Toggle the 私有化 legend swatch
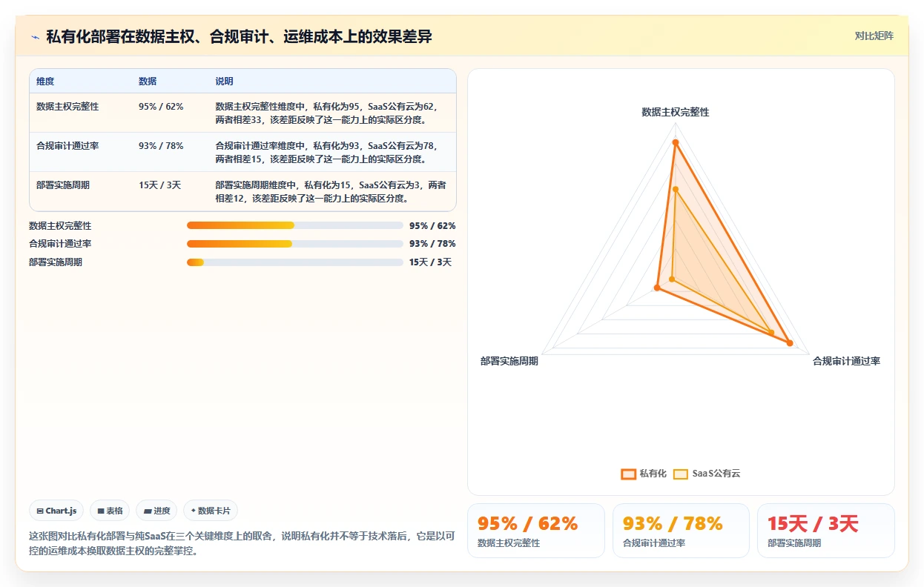This screenshot has height=587, width=924. [x=629, y=474]
